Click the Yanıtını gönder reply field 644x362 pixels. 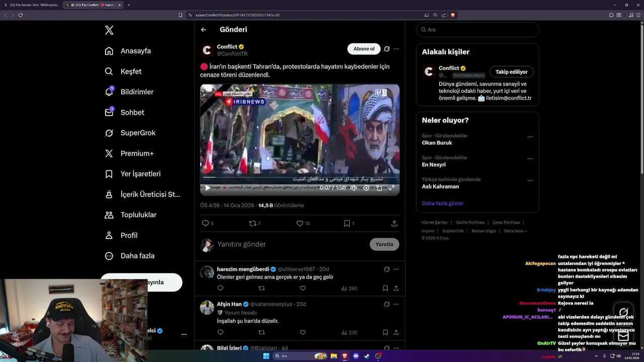292,244
